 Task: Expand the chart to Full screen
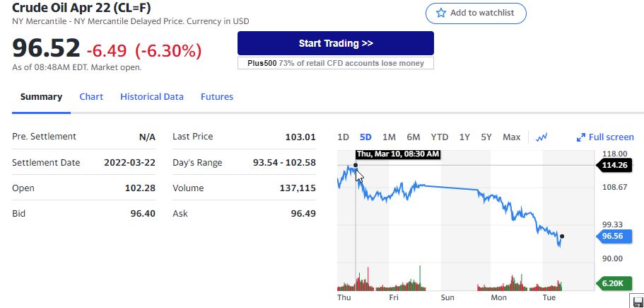click(x=605, y=137)
